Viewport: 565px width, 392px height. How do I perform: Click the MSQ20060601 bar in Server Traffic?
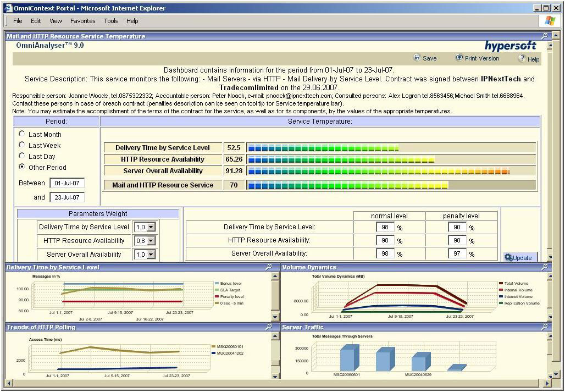350,357
